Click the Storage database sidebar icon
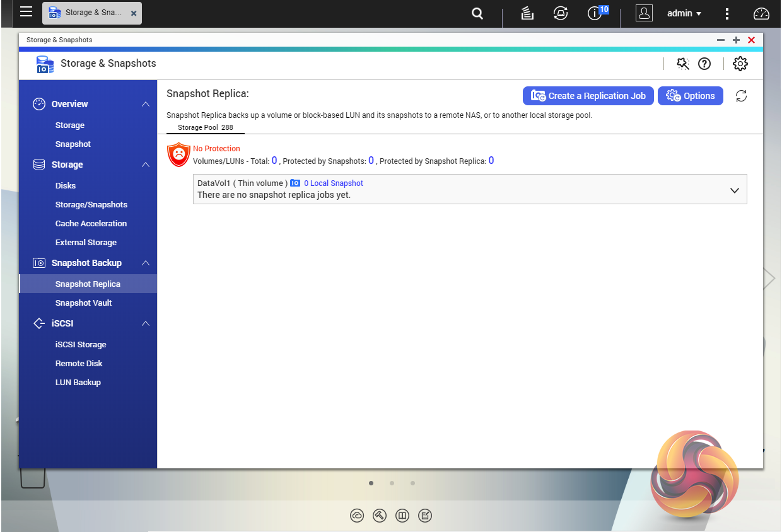The image size is (782, 532). [39, 165]
